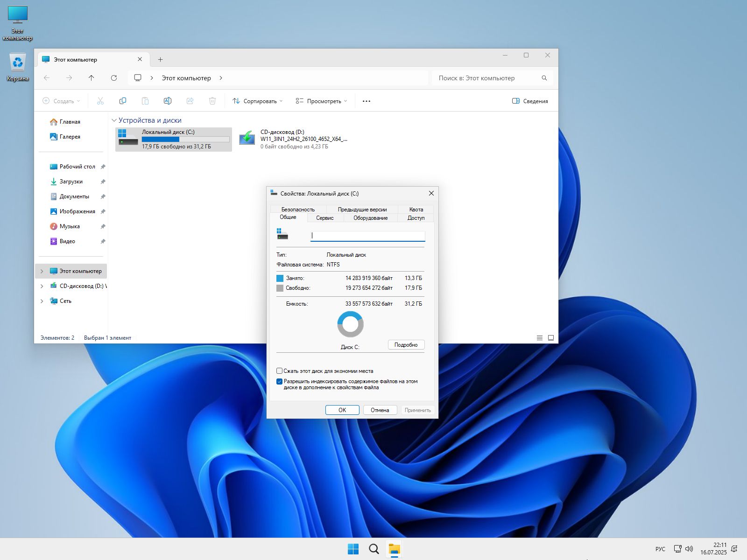Open Корзина recycle bin desktop icon

[18, 67]
